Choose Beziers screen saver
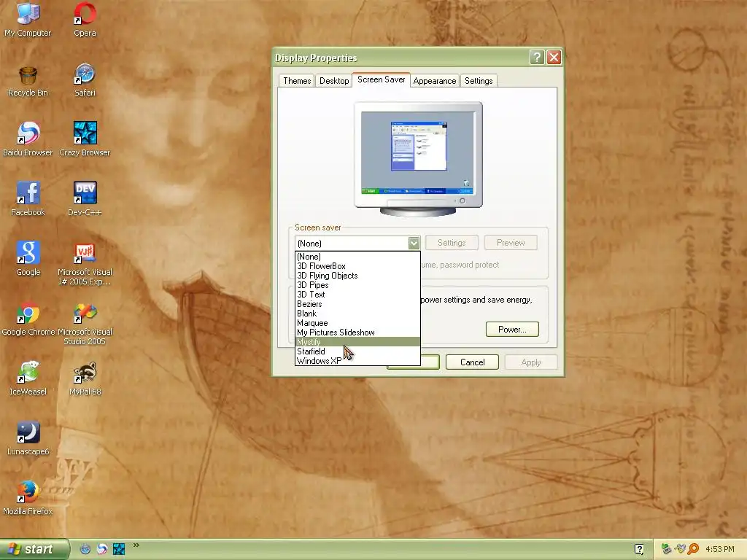The height and width of the screenshot is (560, 747). 357,304
